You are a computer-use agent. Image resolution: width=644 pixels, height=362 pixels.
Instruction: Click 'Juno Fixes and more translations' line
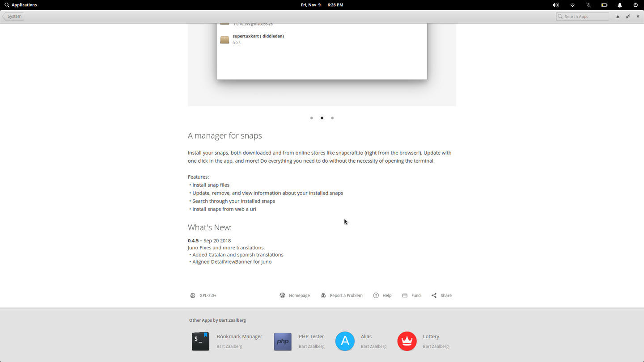(226, 248)
